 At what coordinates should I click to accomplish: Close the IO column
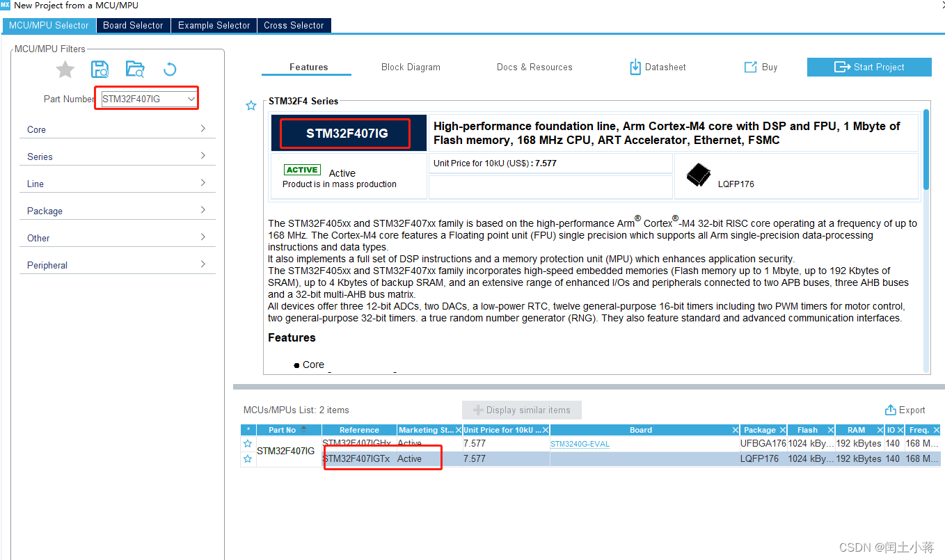[x=901, y=430]
